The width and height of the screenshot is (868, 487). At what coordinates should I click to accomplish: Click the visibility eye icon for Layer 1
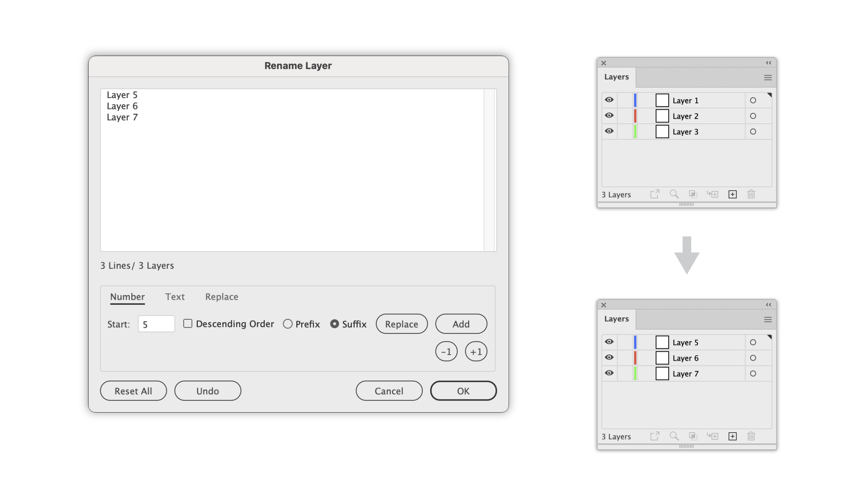[x=609, y=100]
